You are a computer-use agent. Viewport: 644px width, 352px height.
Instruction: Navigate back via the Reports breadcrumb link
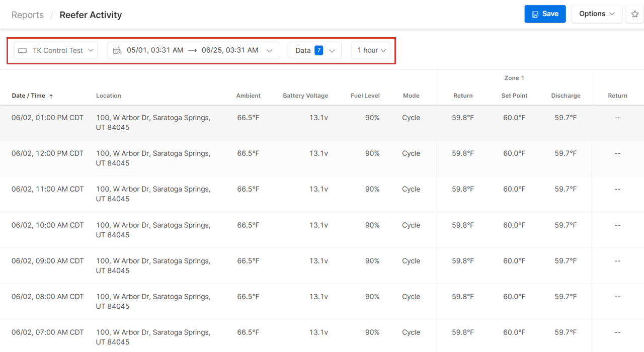coord(27,15)
